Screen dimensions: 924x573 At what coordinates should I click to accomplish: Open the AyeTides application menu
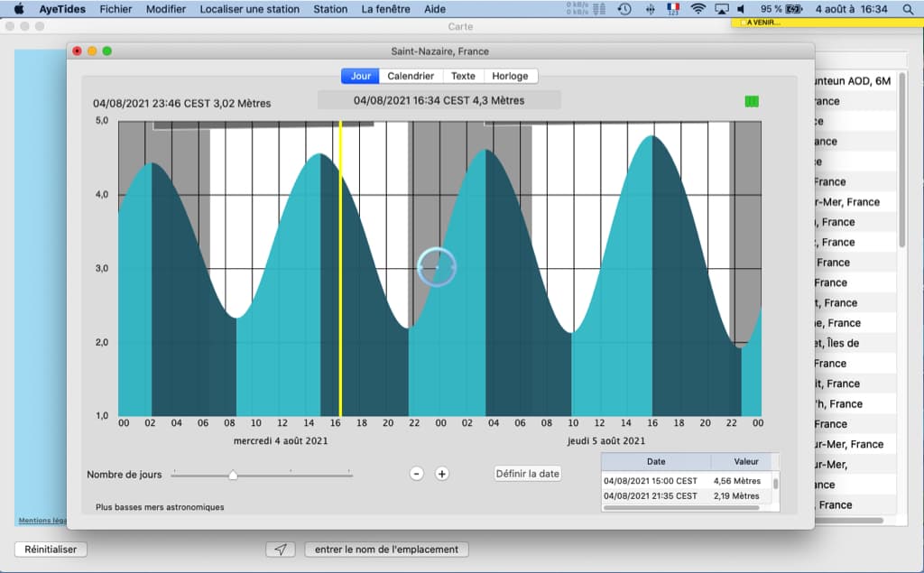pos(62,9)
